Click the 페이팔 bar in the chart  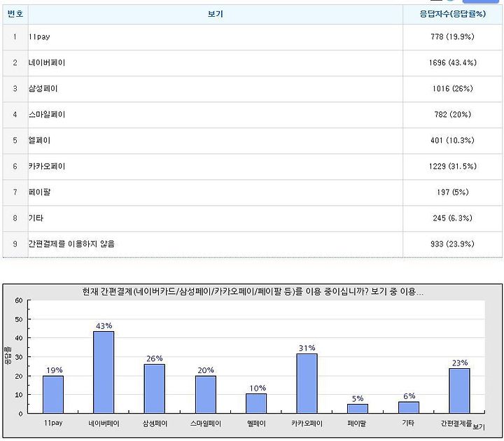click(358, 409)
